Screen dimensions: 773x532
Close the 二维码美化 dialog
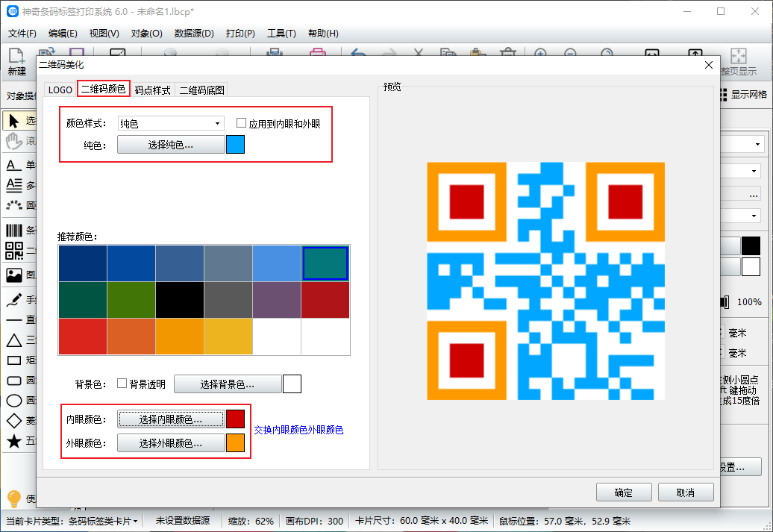click(x=709, y=65)
